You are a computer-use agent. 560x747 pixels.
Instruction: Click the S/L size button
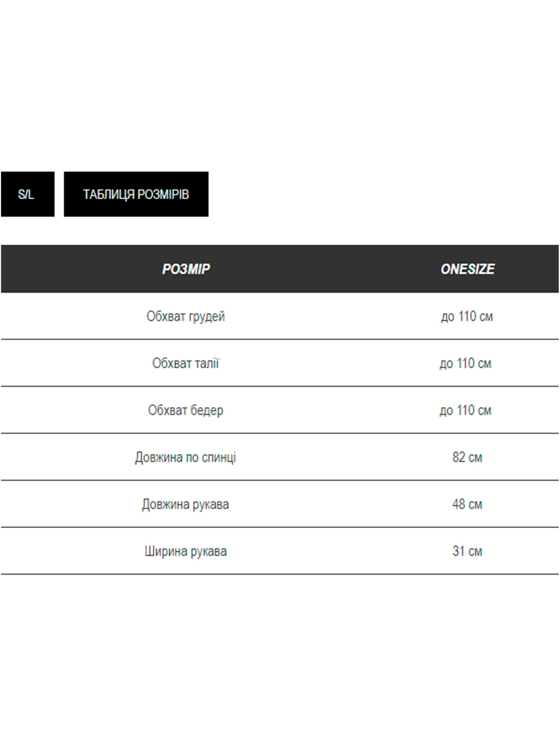(x=27, y=194)
